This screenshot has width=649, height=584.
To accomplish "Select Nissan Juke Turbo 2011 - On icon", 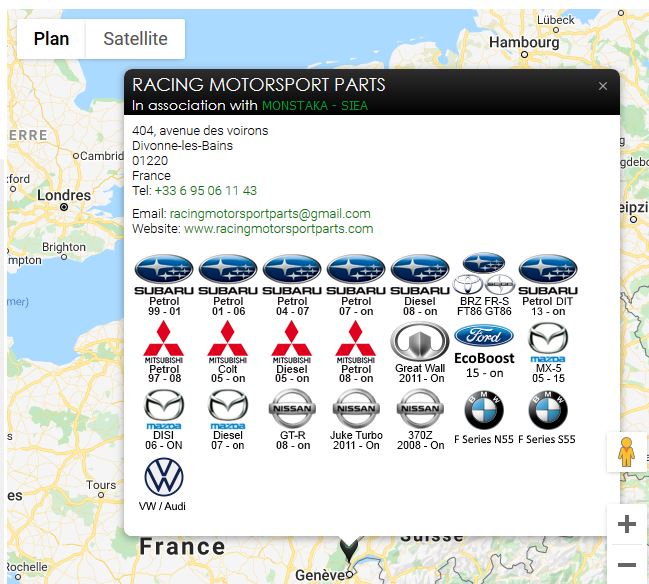I will coord(356,420).
